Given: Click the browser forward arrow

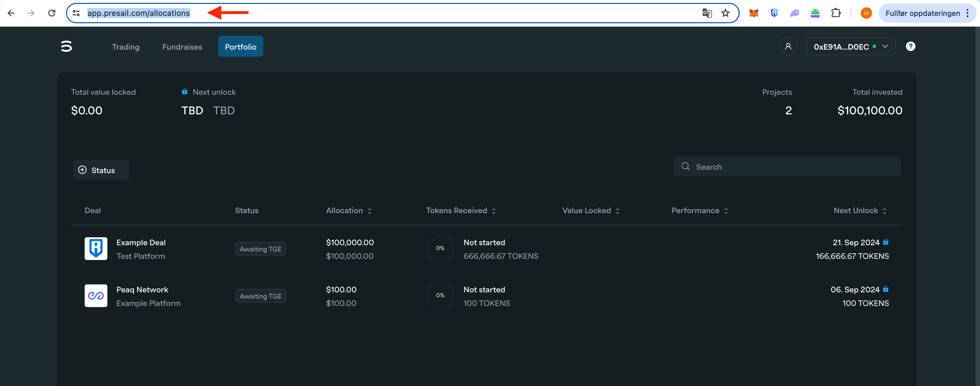Looking at the screenshot, I should point(31,13).
